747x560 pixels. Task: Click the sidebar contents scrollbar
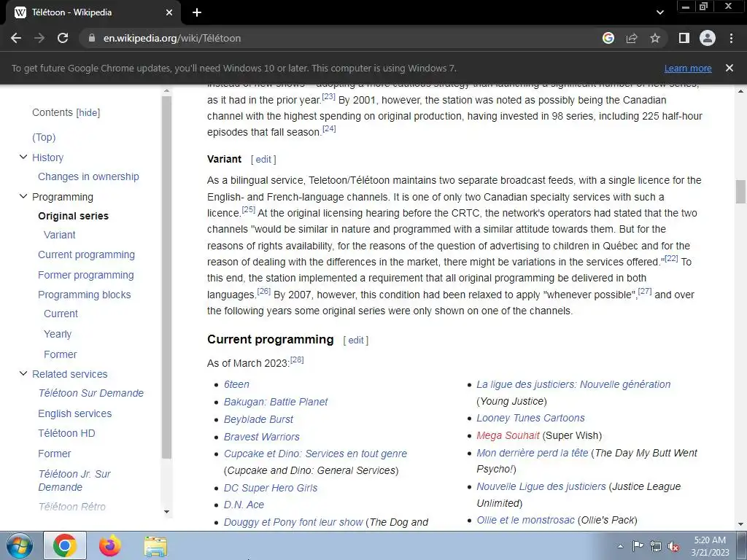(166, 277)
